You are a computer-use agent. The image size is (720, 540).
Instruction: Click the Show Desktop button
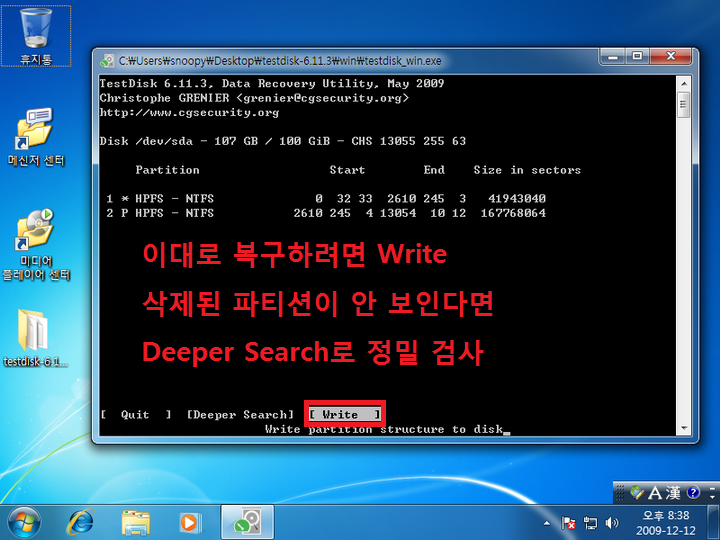click(x=713, y=523)
